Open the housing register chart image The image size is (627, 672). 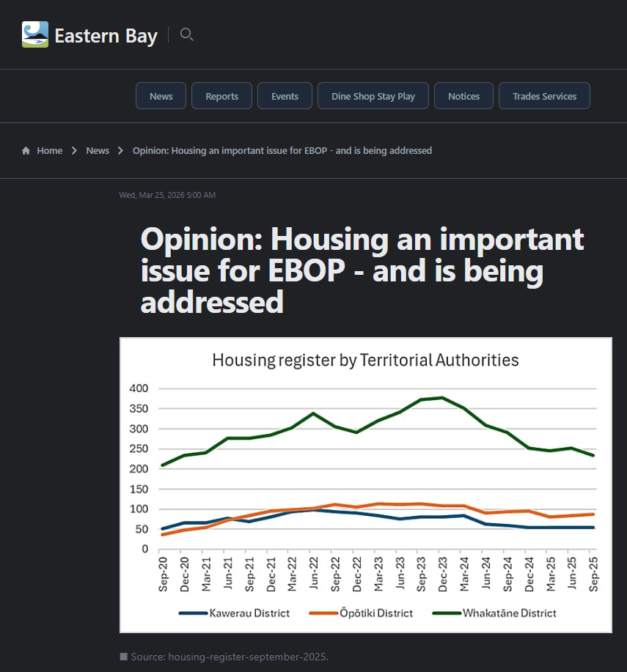point(366,484)
